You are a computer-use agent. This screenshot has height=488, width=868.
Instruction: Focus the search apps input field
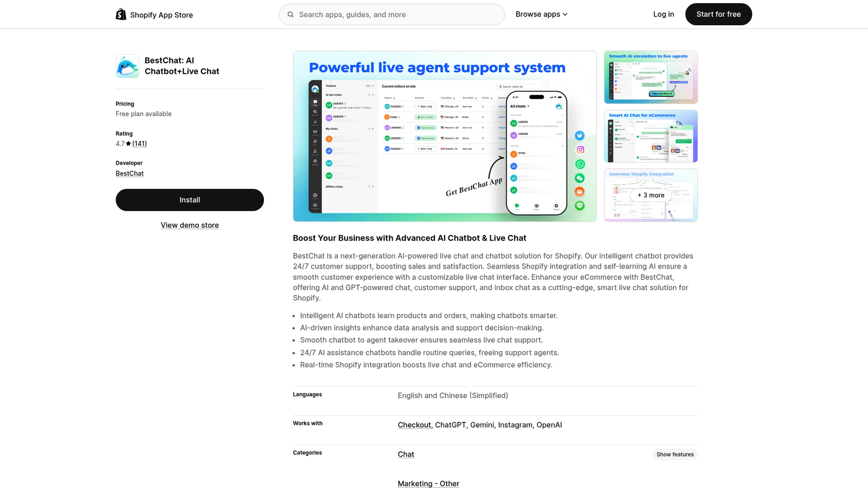pyautogui.click(x=392, y=14)
